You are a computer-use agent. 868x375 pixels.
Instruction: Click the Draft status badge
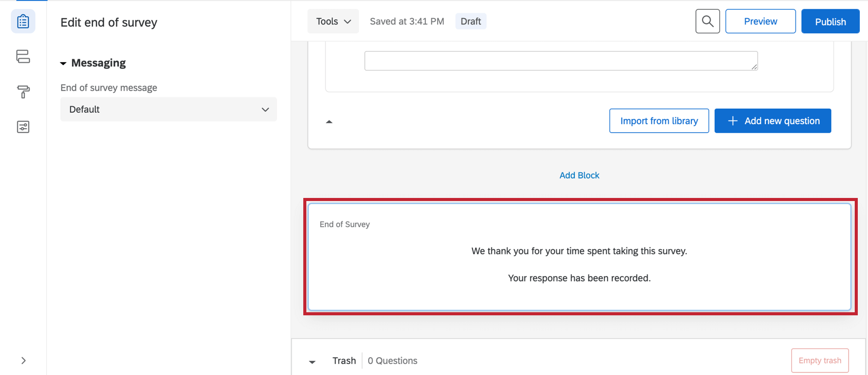click(x=471, y=21)
